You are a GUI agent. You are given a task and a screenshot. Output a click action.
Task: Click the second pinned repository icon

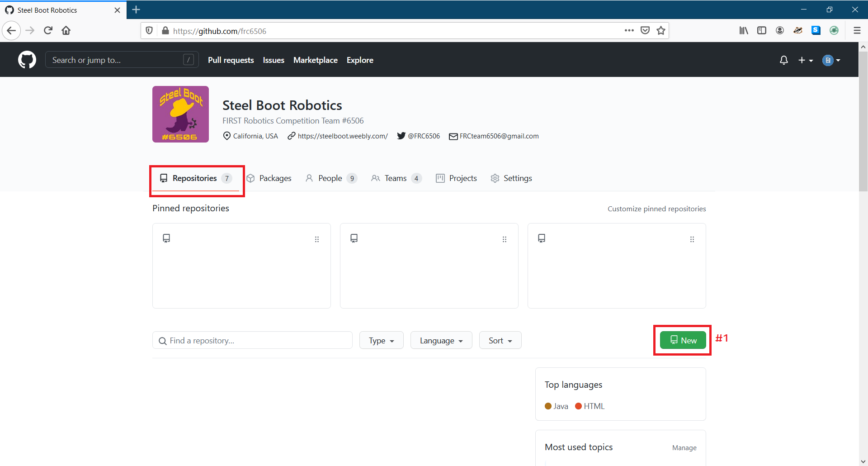click(x=354, y=238)
